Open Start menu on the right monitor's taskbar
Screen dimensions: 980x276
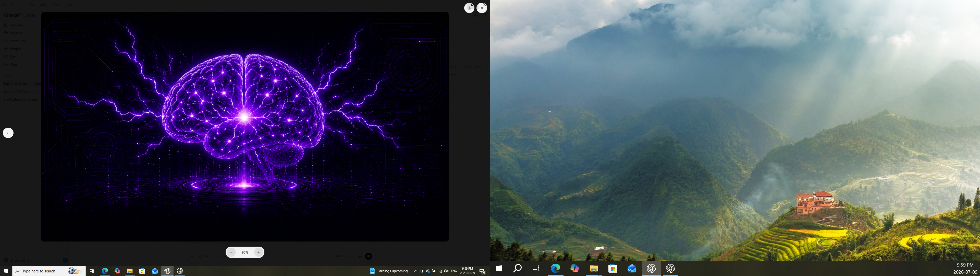tap(499, 268)
